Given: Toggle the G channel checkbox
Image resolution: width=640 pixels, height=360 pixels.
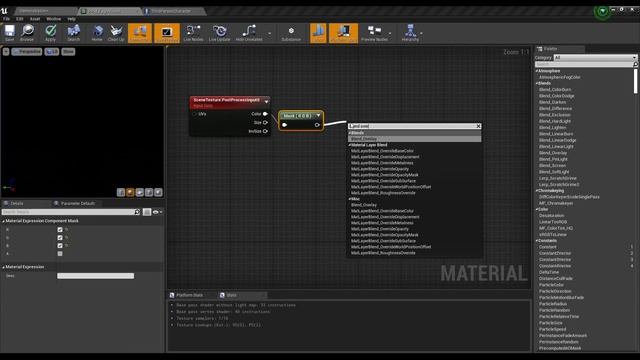Looking at the screenshot, I should [60, 238].
